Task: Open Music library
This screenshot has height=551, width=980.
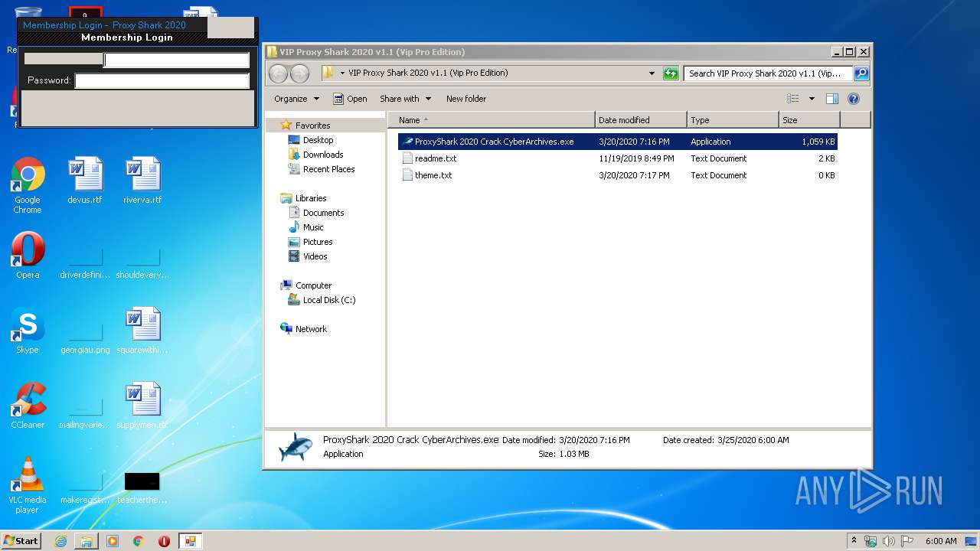Action: (313, 227)
